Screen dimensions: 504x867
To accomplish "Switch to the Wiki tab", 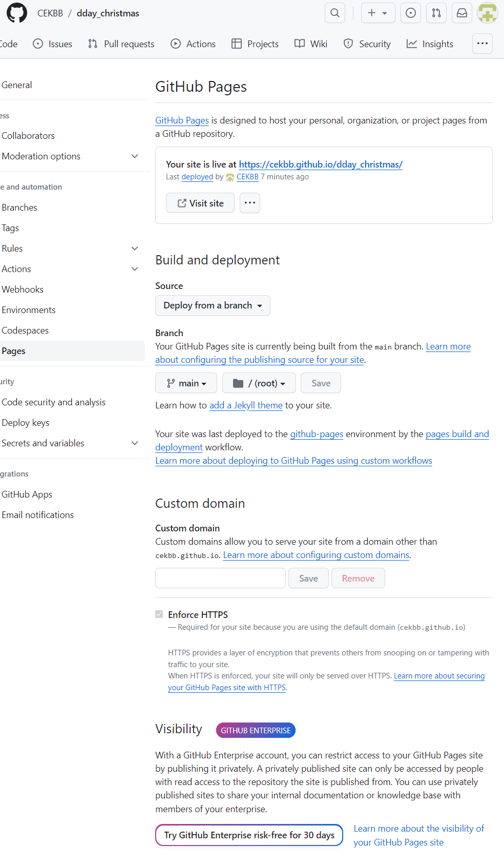I will click(x=311, y=44).
